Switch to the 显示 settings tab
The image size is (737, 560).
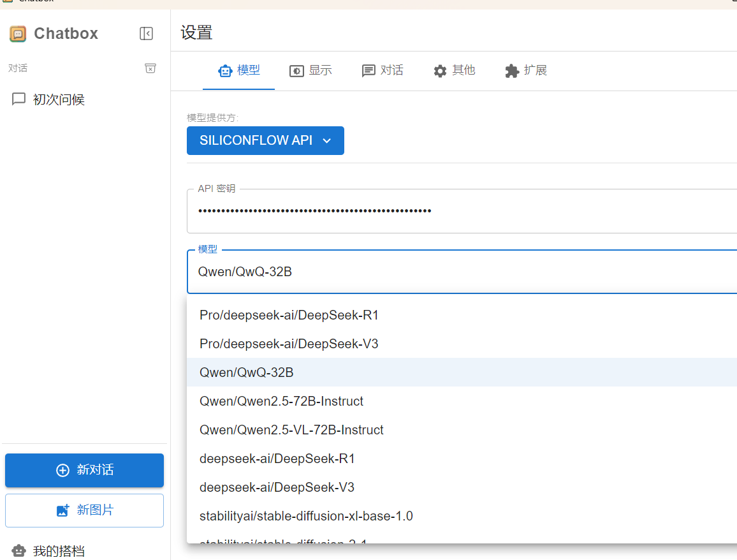coord(310,71)
